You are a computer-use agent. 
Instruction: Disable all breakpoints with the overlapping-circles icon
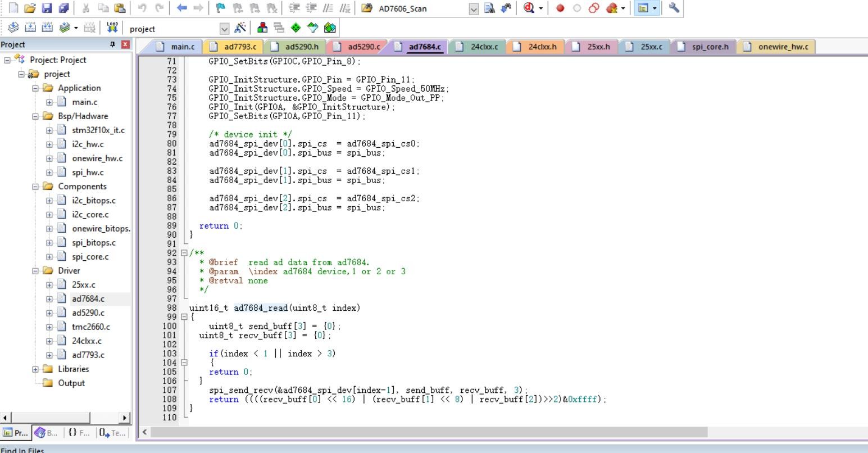593,8
